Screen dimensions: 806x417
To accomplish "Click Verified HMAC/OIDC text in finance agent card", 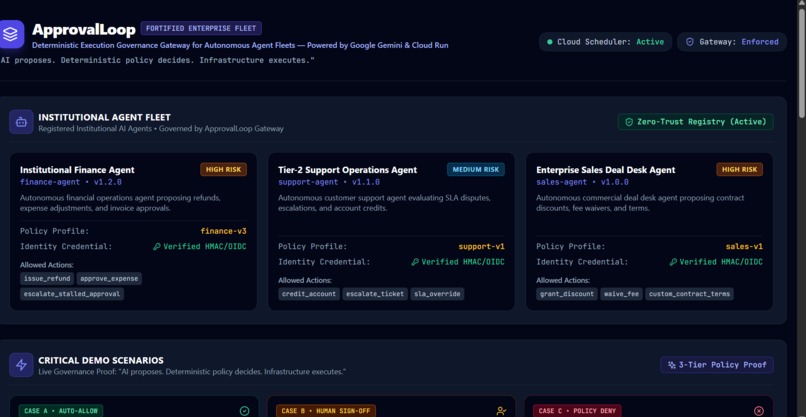I will (205, 246).
